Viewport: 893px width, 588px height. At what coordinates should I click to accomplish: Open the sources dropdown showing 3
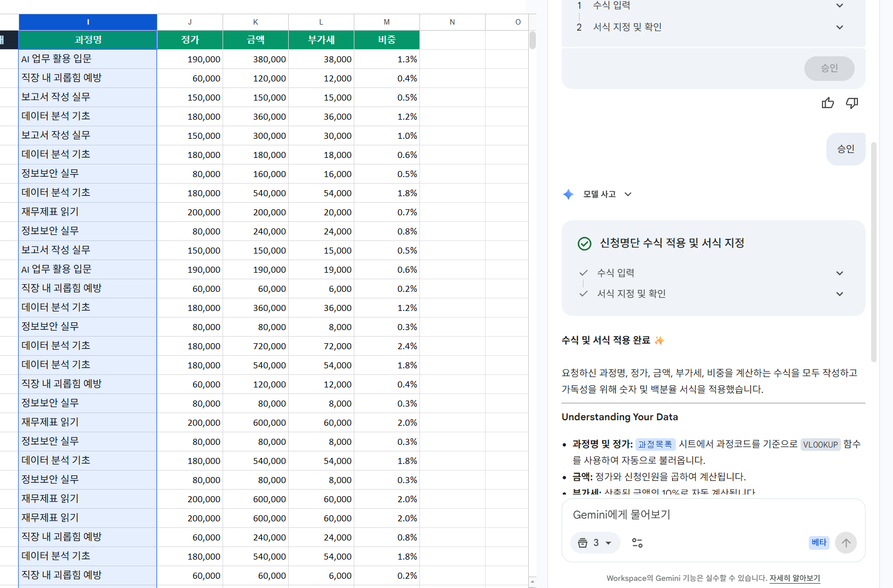point(595,543)
